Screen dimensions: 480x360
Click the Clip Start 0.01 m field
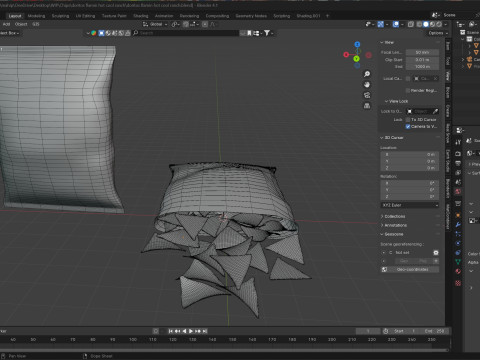pyautogui.click(x=422, y=60)
